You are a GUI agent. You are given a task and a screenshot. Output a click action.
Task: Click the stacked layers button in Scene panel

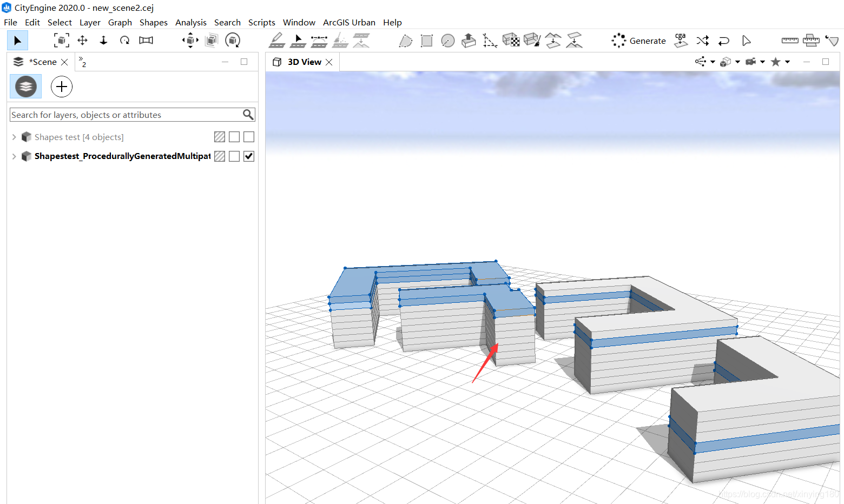[25, 87]
